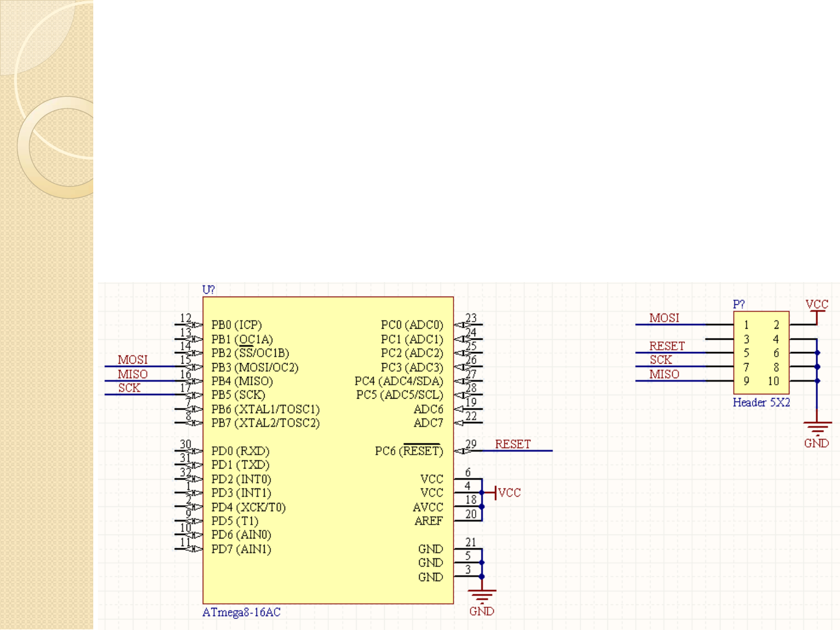840x630 pixels.
Task: Click the "PD6 (AIN0)" pin label
Action: point(241,535)
